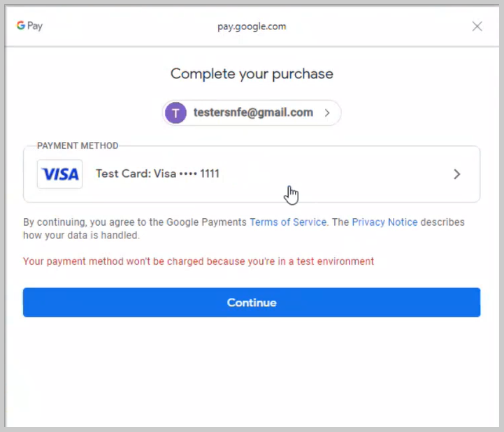Click the purple T account avatar
This screenshot has width=504, height=432.
tap(175, 113)
